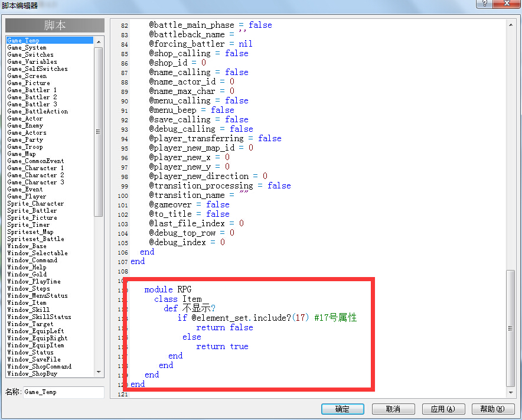Select the Game_Player script
The height and width of the screenshot is (420, 522).
tap(27, 197)
